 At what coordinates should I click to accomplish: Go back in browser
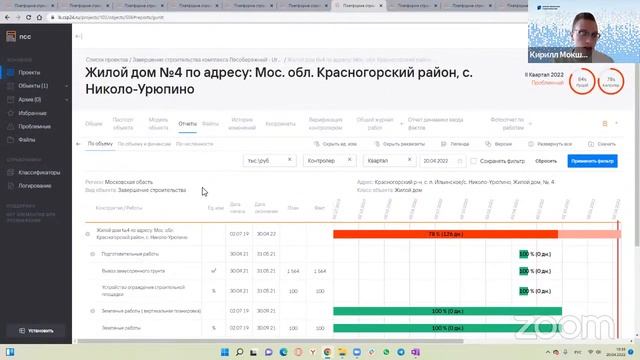(x=7, y=18)
